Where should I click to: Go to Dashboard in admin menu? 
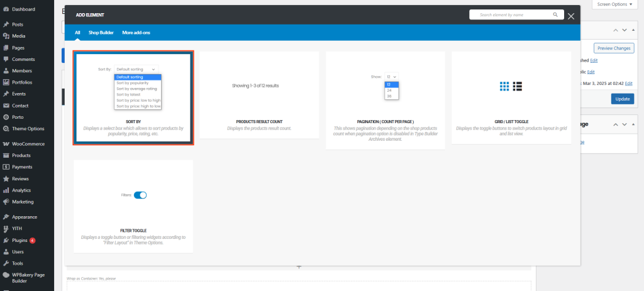coord(23,9)
